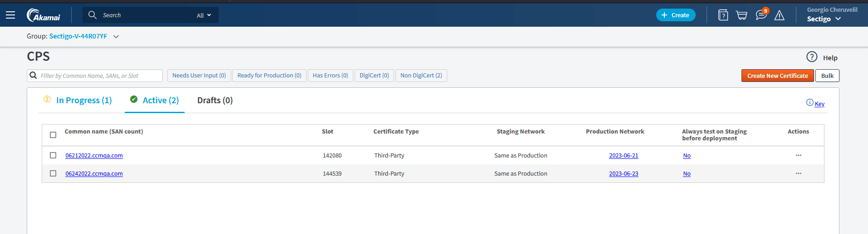Click the Georgio Cheruvelil user name
Viewport: 868px width, 234px height.
[832, 10]
